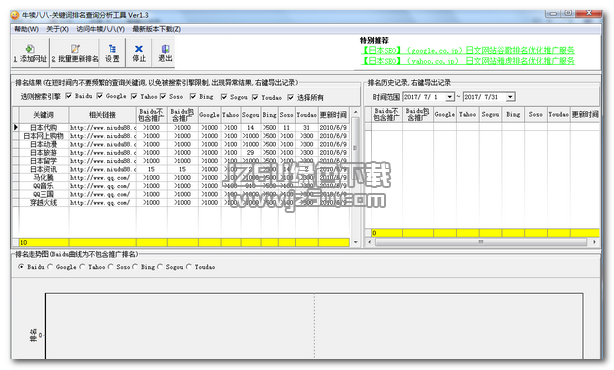
Task: Select the QQ音乐 keyword row
Action: click(181, 186)
